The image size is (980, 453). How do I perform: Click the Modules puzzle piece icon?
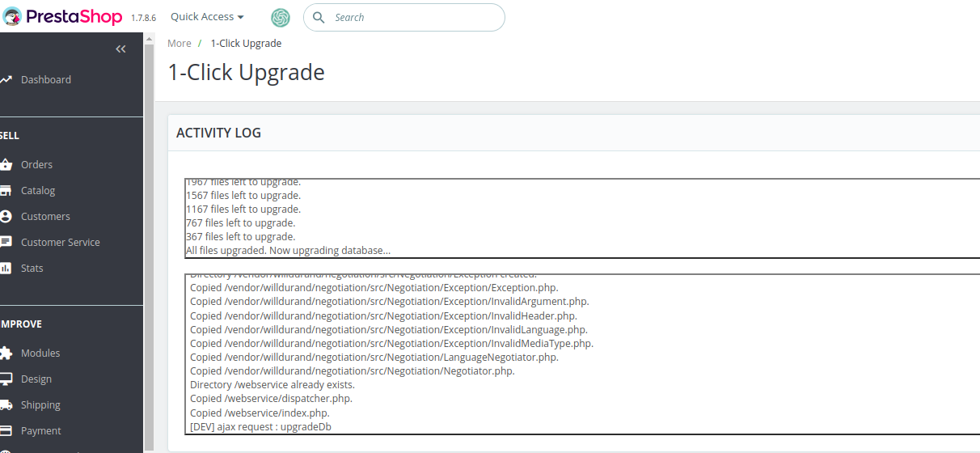(x=6, y=353)
